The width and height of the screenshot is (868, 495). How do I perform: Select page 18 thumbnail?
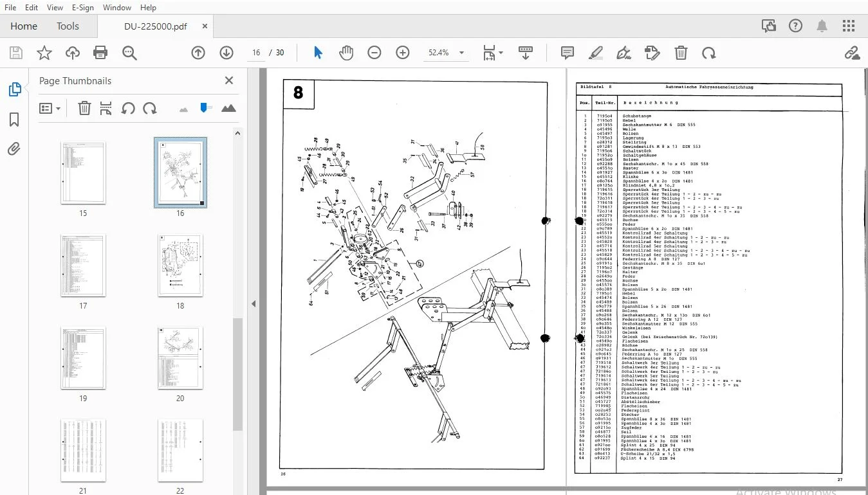click(x=180, y=265)
